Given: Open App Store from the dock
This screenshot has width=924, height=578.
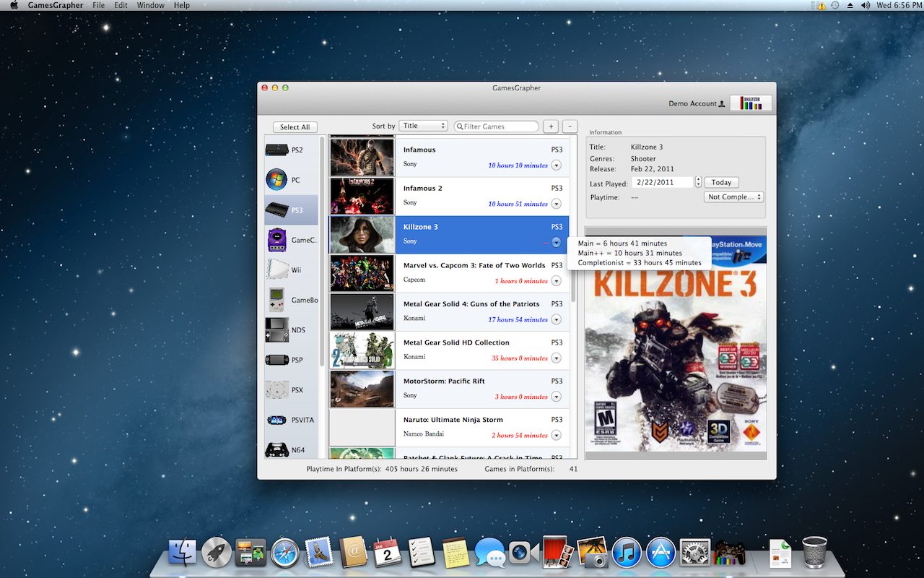Looking at the screenshot, I should (661, 553).
